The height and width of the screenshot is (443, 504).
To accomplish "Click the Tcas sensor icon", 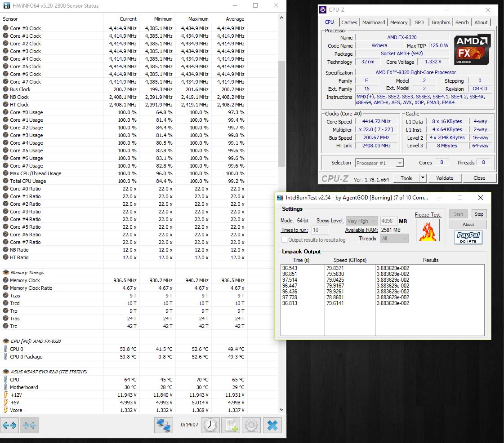I will point(5,296).
